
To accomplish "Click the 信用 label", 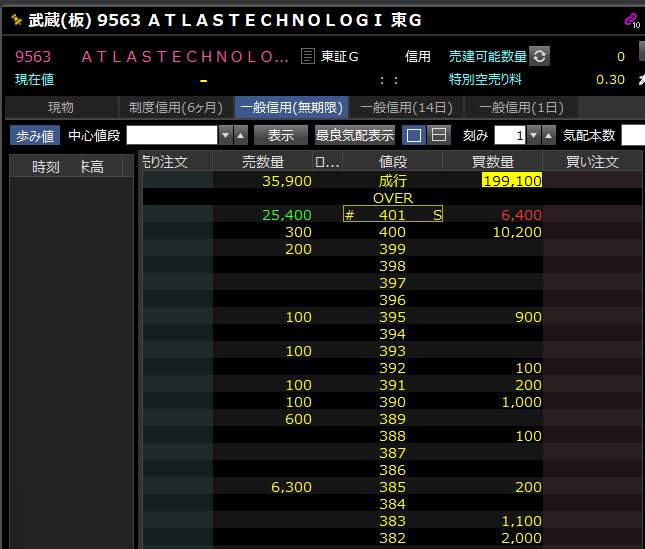I will (x=418, y=56).
